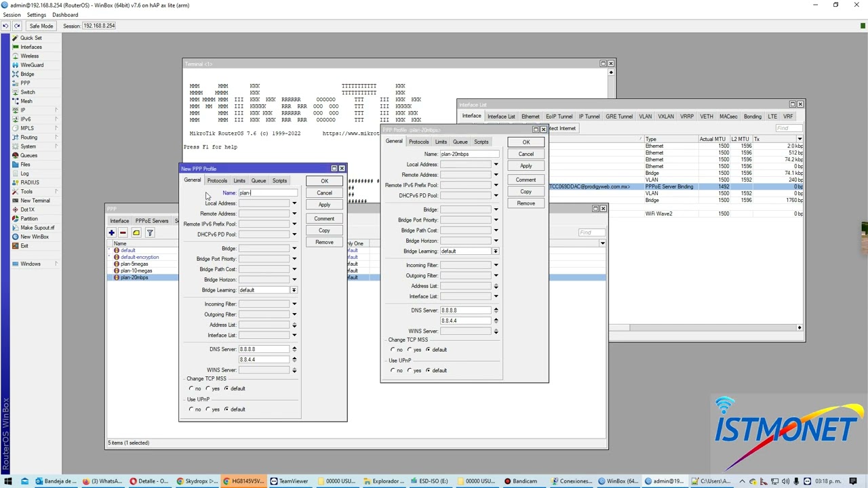Expand Local Address dropdown in plan-20mbps profile
This screenshot has height=488, width=868.
click(x=496, y=165)
